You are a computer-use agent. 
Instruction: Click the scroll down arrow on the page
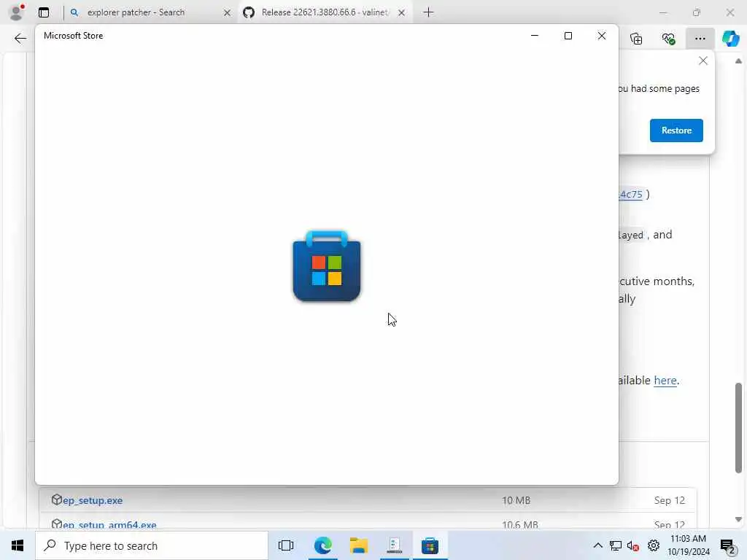[738, 519]
